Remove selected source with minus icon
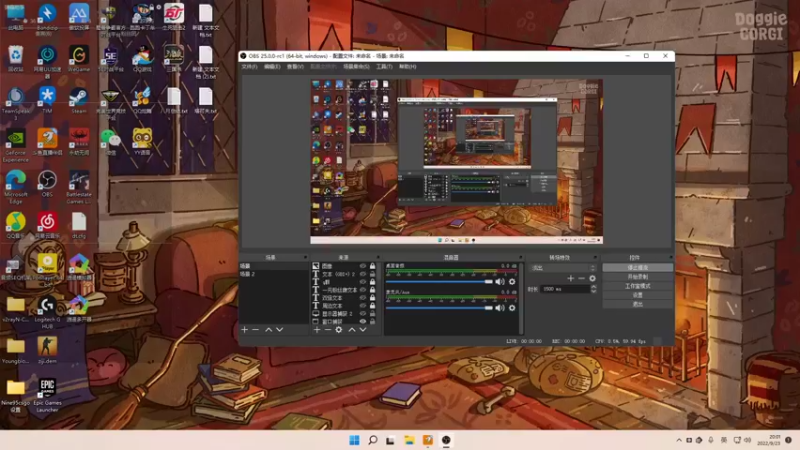 (328, 330)
